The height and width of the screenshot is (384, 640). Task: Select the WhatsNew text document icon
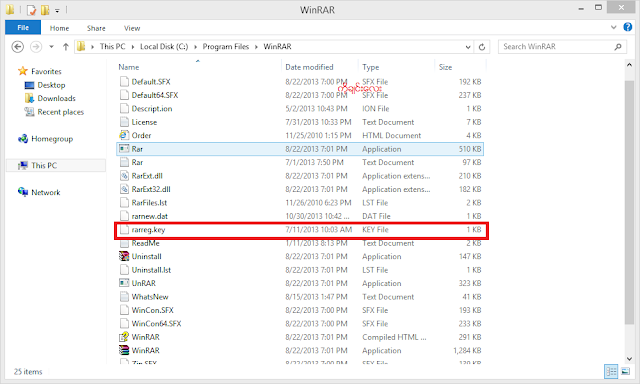(x=124, y=296)
